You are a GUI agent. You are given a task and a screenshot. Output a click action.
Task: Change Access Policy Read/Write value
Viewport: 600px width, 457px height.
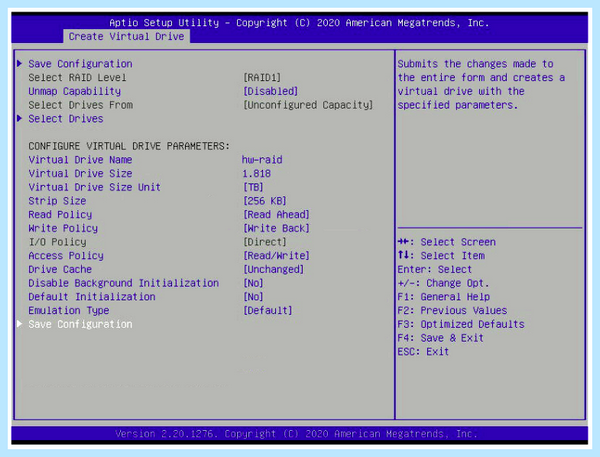(276, 256)
